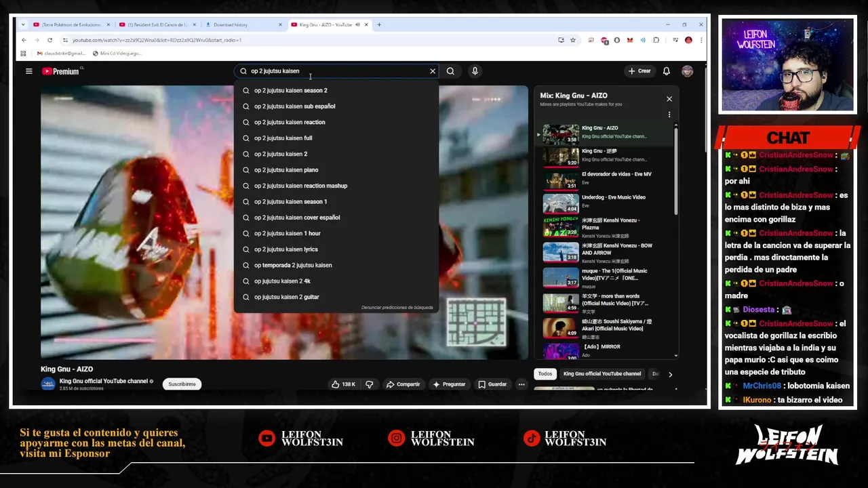Choose suggestion 'op 2 jujutsu kaisen sub español'
This screenshot has height=488, width=868.
tap(337, 106)
